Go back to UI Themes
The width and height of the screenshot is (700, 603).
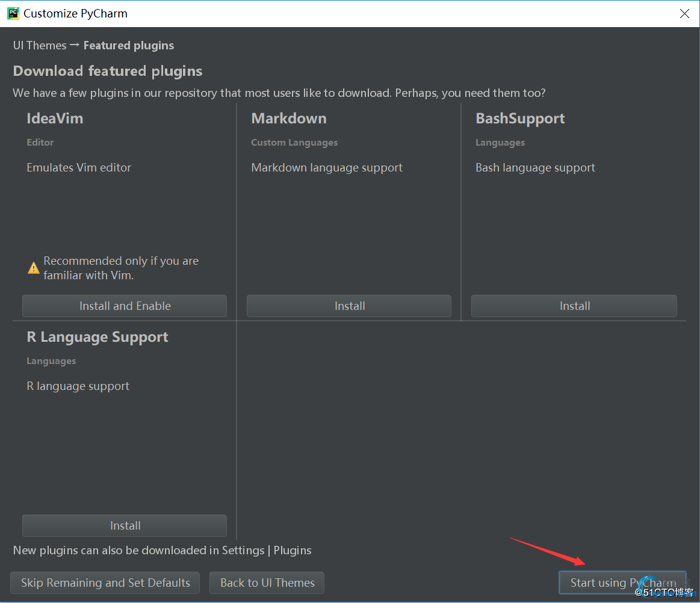point(267,583)
